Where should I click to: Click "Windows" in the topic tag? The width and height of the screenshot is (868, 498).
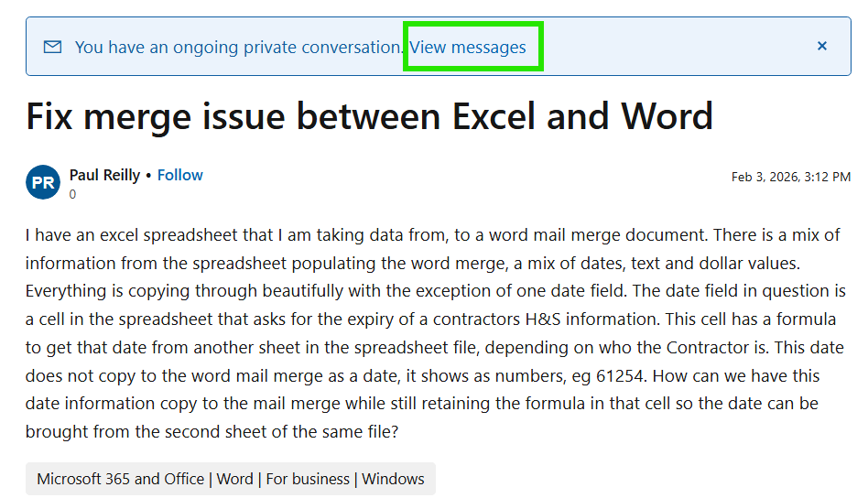394,479
